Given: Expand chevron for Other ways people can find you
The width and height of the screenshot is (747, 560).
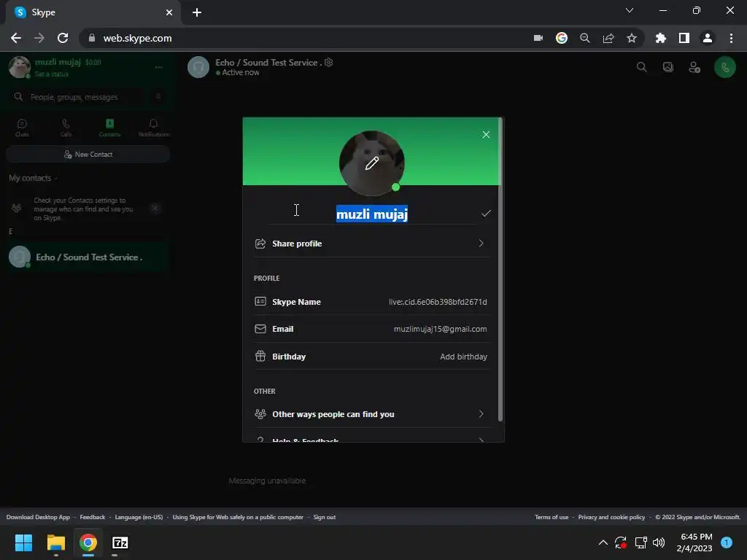Looking at the screenshot, I should pos(481,414).
